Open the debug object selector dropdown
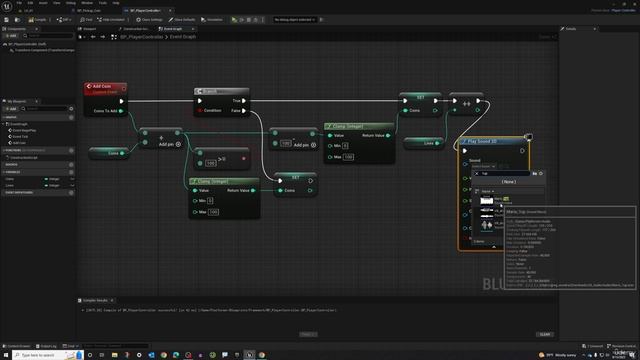 [x=295, y=20]
